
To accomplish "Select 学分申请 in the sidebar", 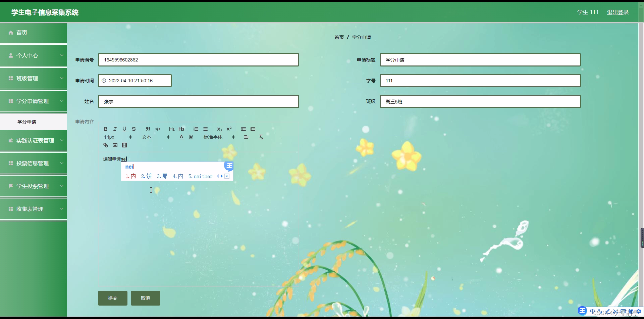I will pos(27,122).
